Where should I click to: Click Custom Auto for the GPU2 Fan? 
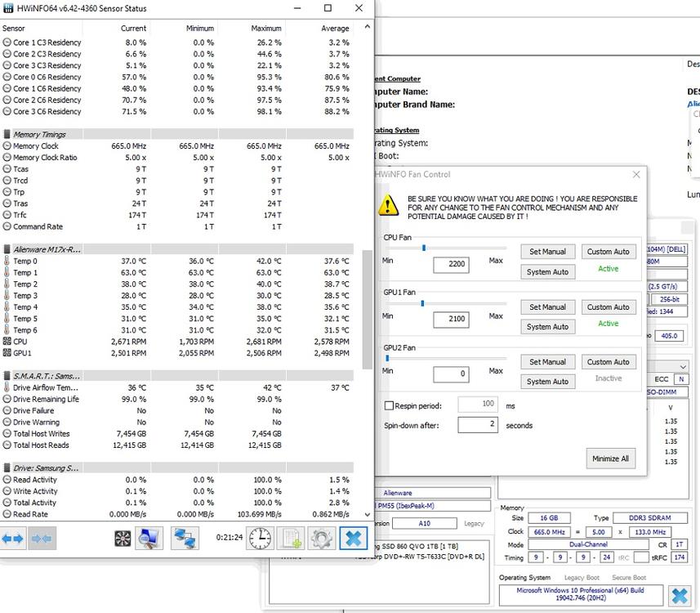click(609, 362)
